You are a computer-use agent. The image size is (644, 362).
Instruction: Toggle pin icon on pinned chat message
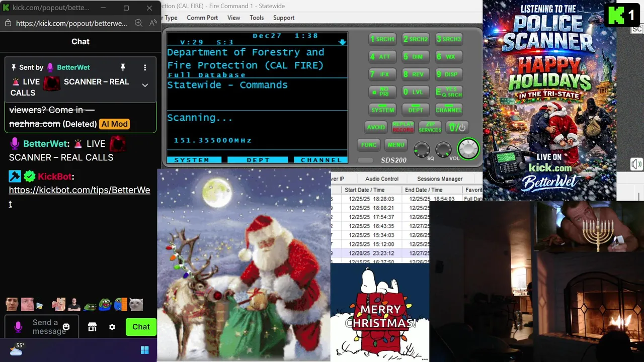[x=123, y=67]
